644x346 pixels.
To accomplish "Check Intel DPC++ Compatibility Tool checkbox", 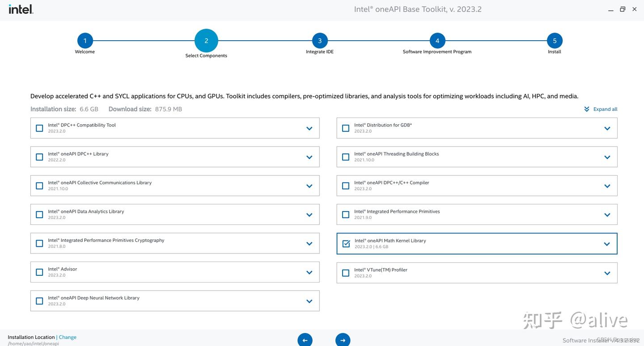I will [x=39, y=128].
